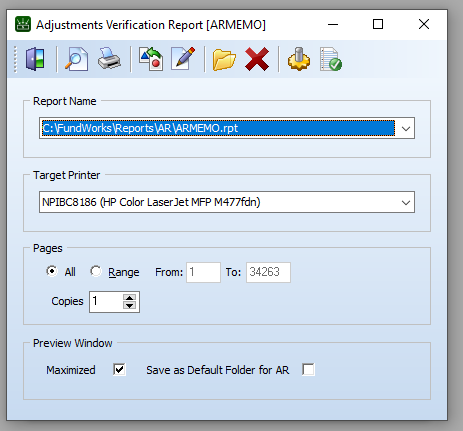The height and width of the screenshot is (431, 463).
Task: Click the red X delete icon
Action: 257,59
